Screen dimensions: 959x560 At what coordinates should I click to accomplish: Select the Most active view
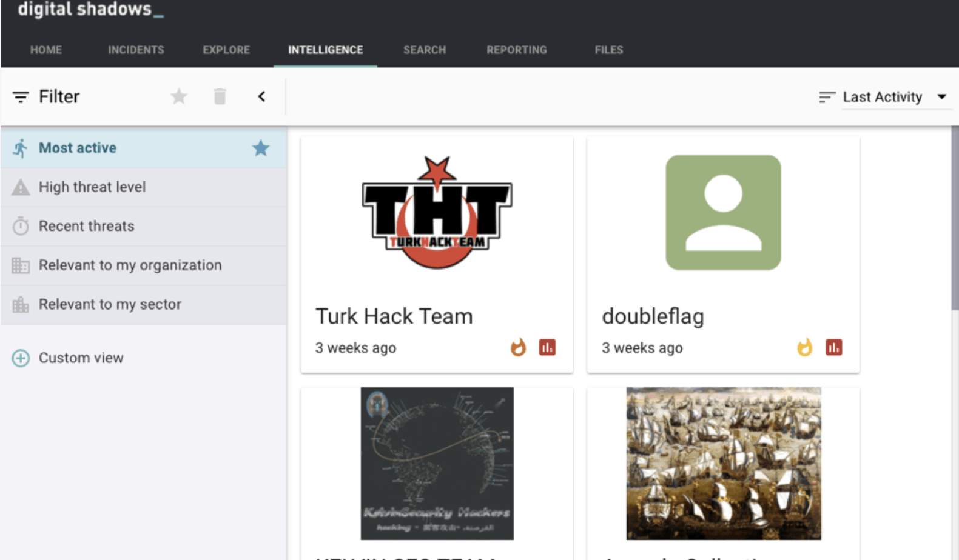(144, 148)
